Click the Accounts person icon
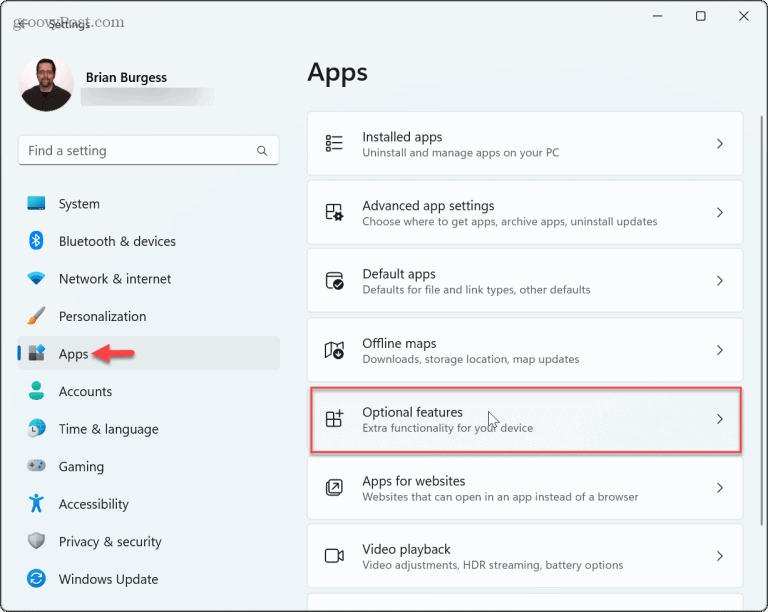This screenshot has height=612, width=768. 36,391
